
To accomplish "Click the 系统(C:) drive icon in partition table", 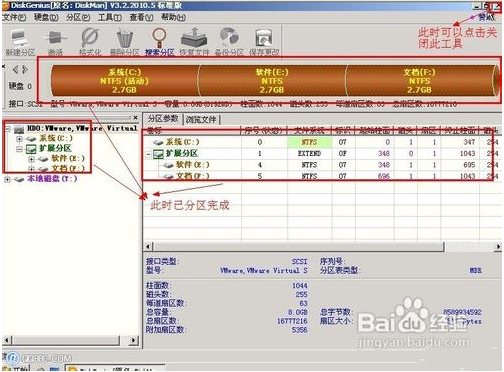I will (158, 142).
